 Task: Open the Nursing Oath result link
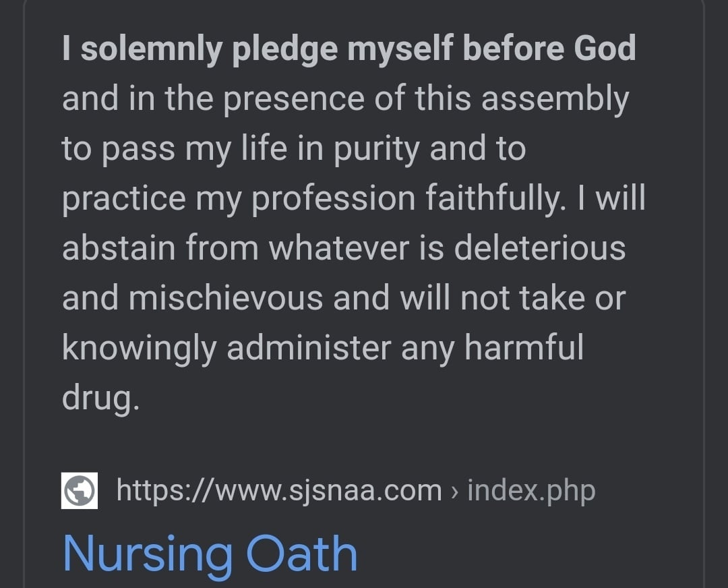210,554
